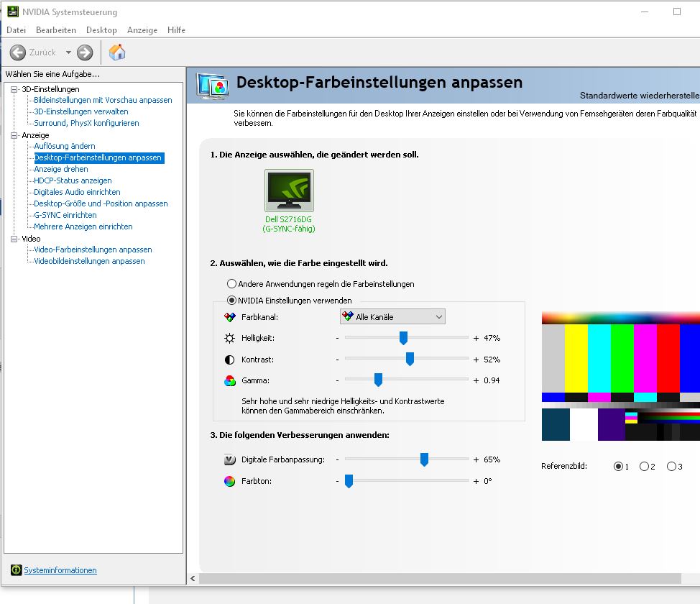Open Anzeige drehen page
This screenshot has height=604, width=700.
[x=61, y=169]
